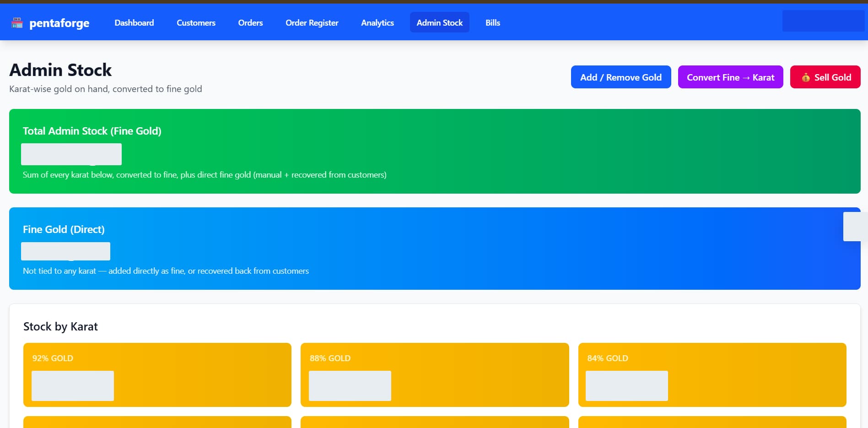Open the Orders tab
868x428 pixels.
pos(250,22)
